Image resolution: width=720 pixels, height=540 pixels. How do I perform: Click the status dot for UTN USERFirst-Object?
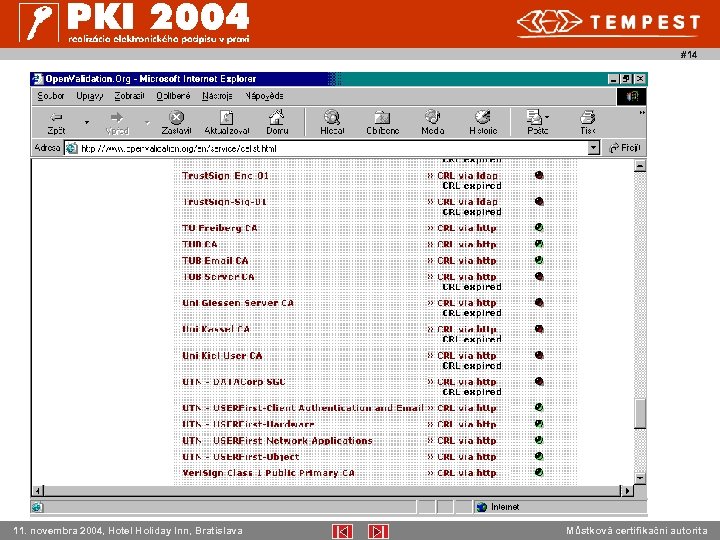(539, 456)
